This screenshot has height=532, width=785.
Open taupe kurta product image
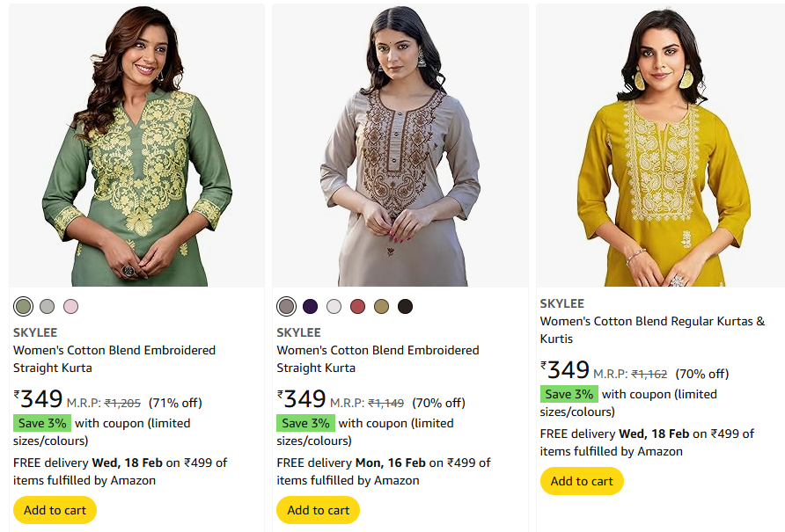tap(400, 146)
